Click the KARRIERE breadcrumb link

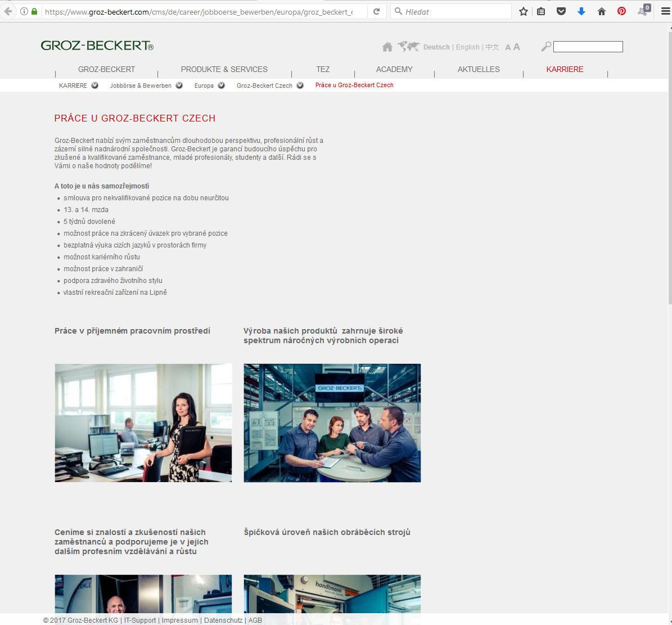coord(73,86)
